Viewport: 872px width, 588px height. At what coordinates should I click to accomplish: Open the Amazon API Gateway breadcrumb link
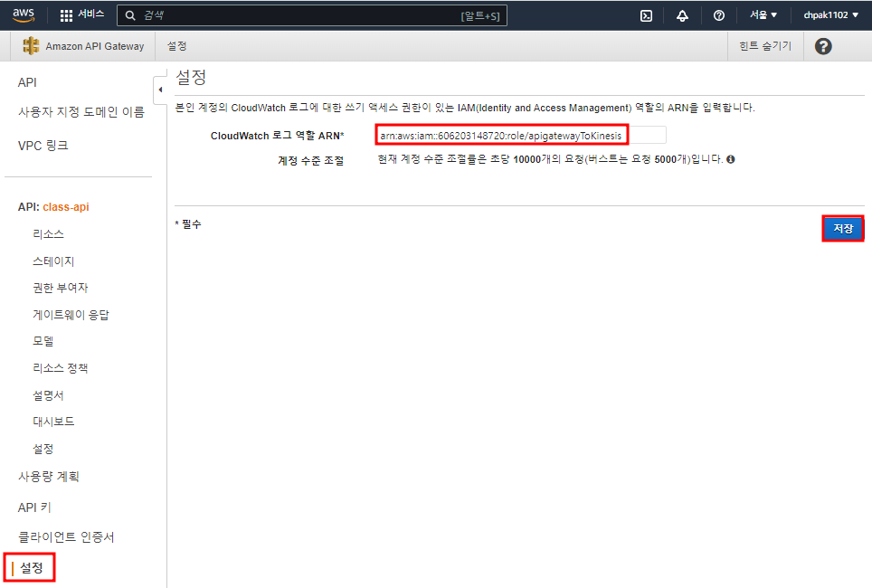(x=95, y=46)
